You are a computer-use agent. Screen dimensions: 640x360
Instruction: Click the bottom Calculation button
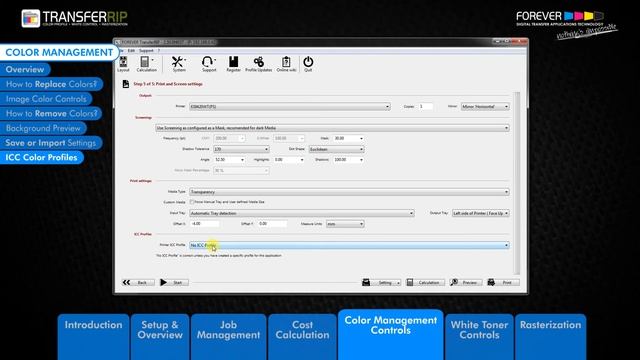pyautogui.click(x=425, y=282)
